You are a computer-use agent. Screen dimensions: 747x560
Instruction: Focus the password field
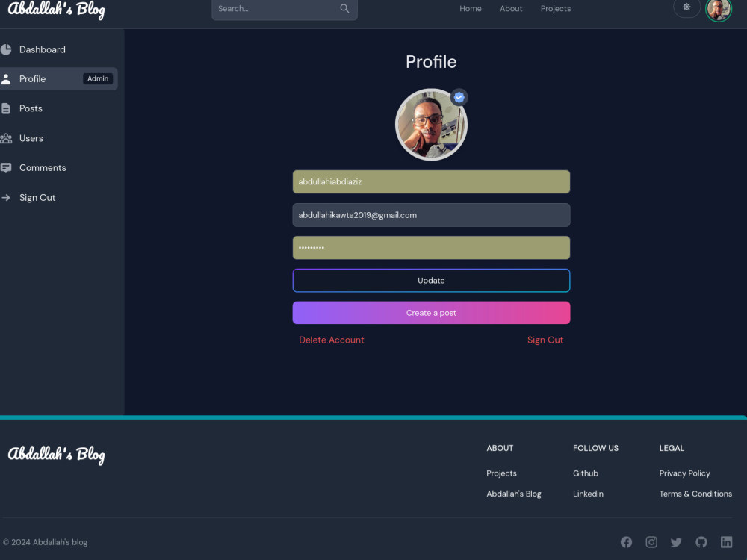coord(431,248)
